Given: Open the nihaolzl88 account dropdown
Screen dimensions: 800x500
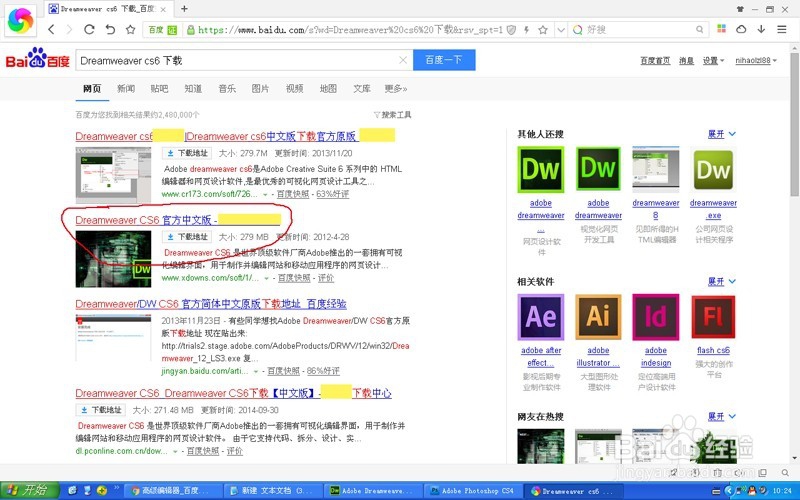Looking at the screenshot, I should pyautogui.click(x=756, y=61).
